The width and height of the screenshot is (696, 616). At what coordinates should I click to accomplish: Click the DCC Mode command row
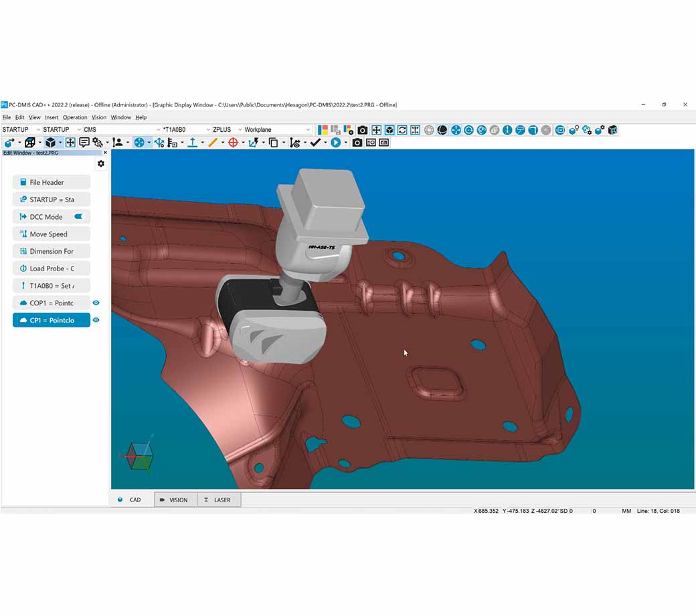pos(52,217)
